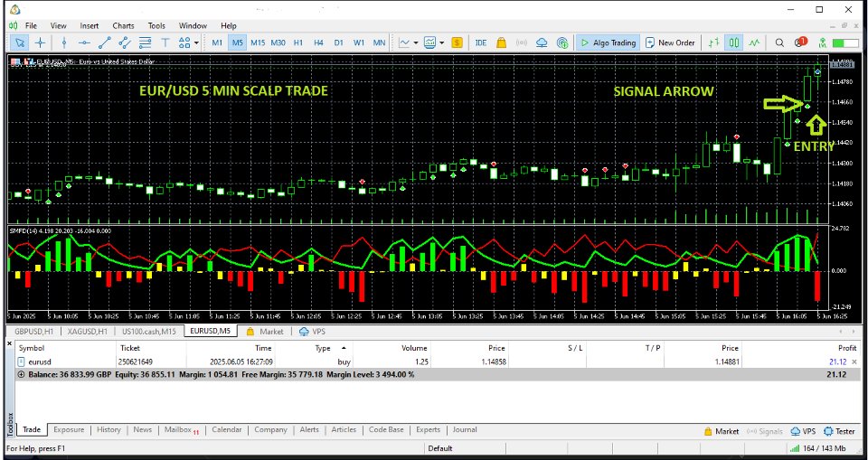Viewport: 868px width, 460px height.
Task: Open Strategy Tester from the toolbox bar
Action: 839,431
